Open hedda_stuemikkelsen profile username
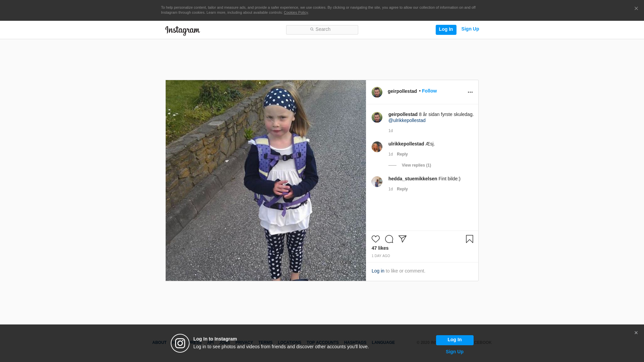This screenshot has height=362, width=644. [x=413, y=179]
